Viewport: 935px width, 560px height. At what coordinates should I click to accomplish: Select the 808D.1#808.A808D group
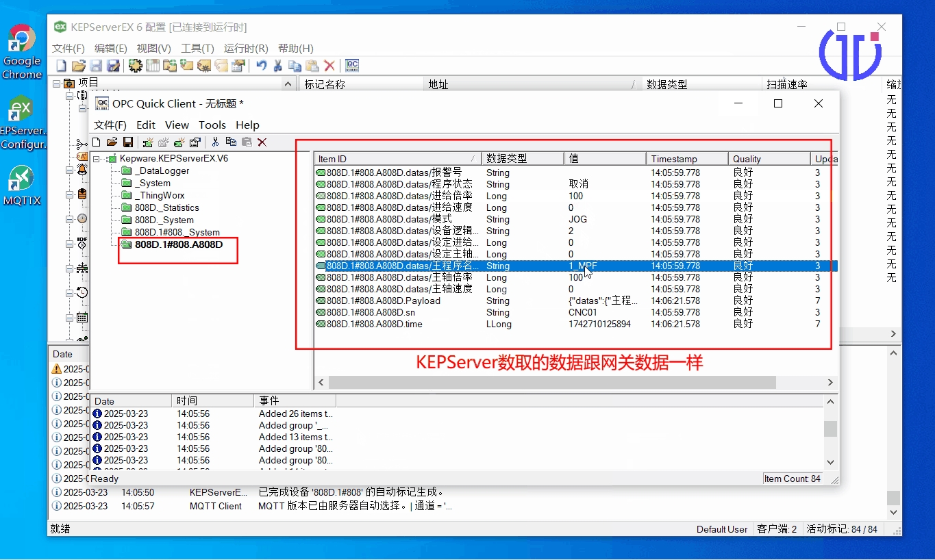click(172, 244)
